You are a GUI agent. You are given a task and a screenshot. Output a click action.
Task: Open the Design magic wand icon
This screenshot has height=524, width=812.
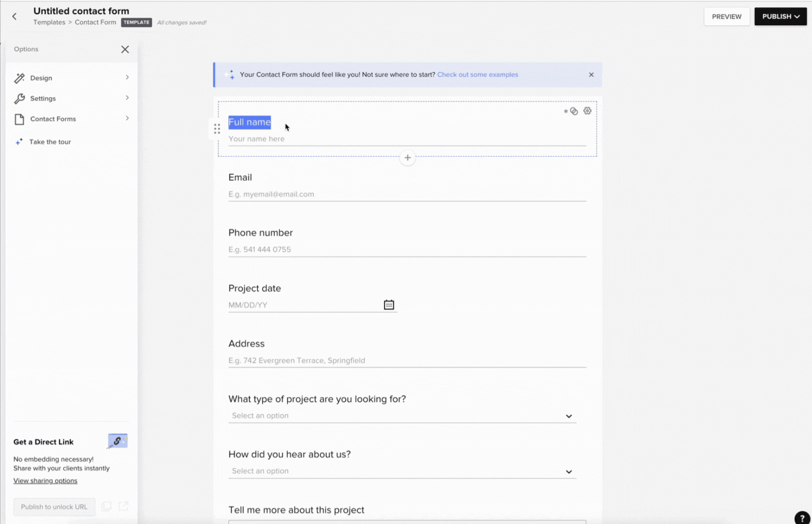point(19,78)
